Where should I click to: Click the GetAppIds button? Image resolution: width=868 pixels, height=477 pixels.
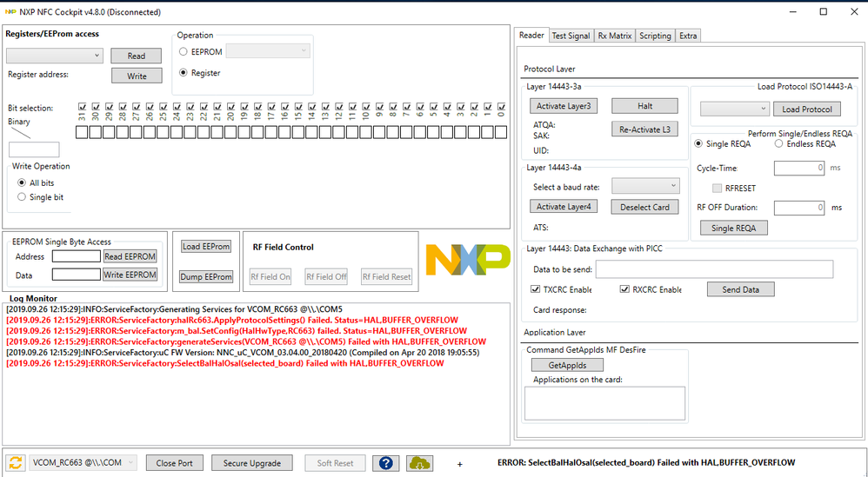[x=567, y=365]
